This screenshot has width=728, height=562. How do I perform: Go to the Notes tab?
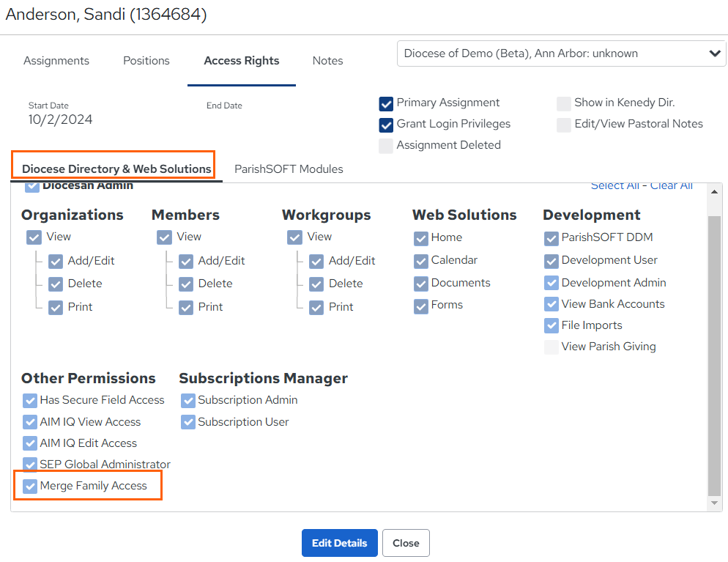pos(327,60)
